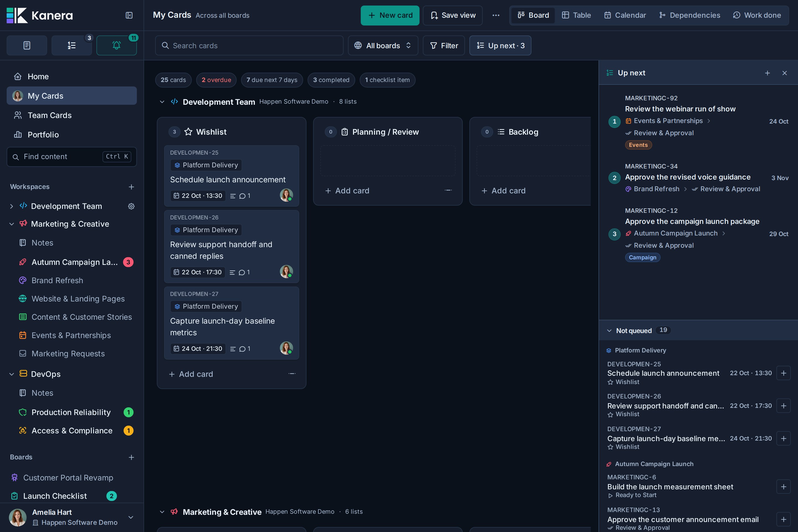Queue Build the launch measurement sheet
The height and width of the screenshot is (532, 798).
(x=783, y=487)
